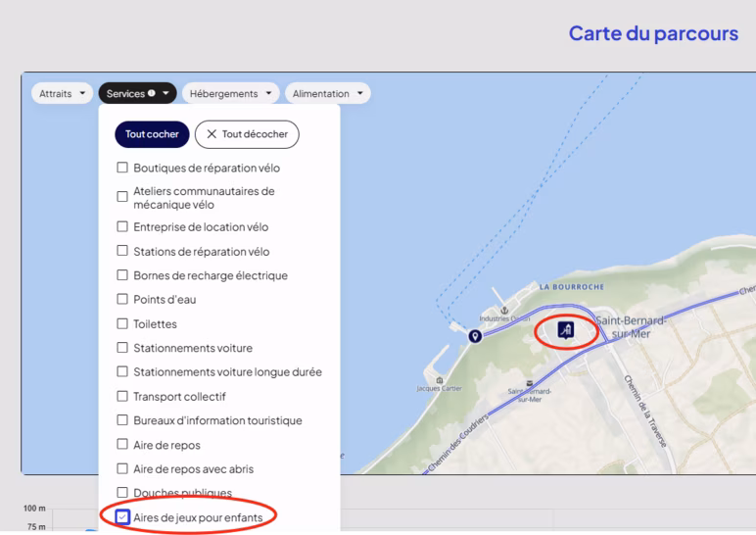The height and width of the screenshot is (535, 756).
Task: Click the Tout cocher button
Action: (x=152, y=134)
